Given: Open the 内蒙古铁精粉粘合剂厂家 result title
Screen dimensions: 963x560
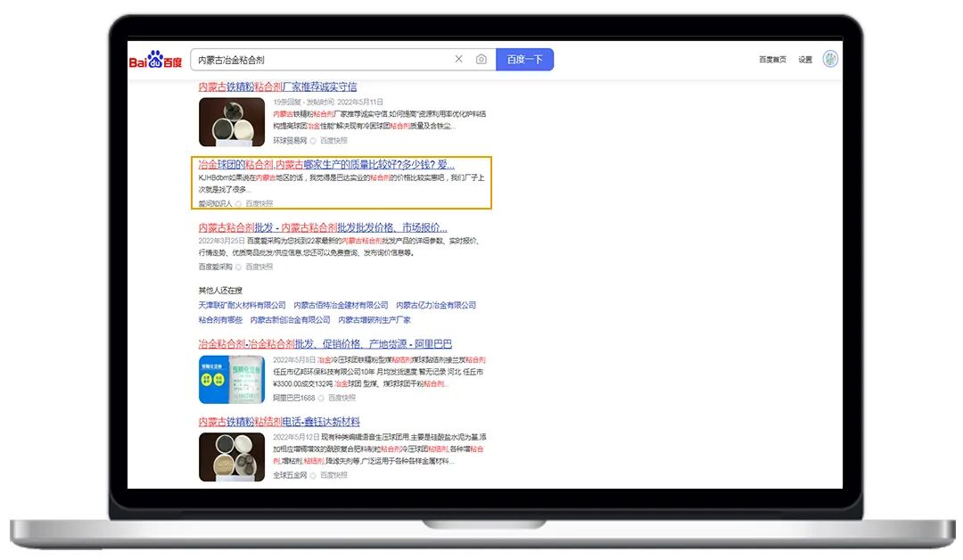Looking at the screenshot, I should click(276, 86).
